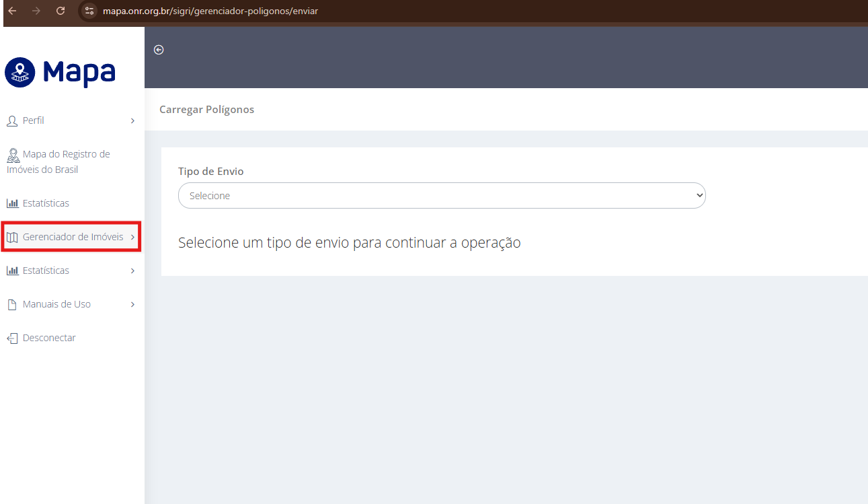Image resolution: width=868 pixels, height=504 pixels.
Task: Open site information icon in address bar
Action: tap(89, 11)
